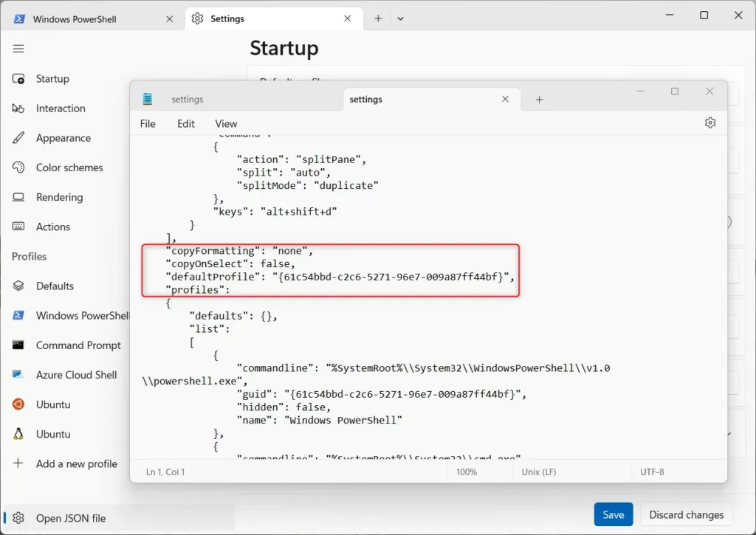Open the hamburger navigation menu in Terminal settings

tap(18, 49)
